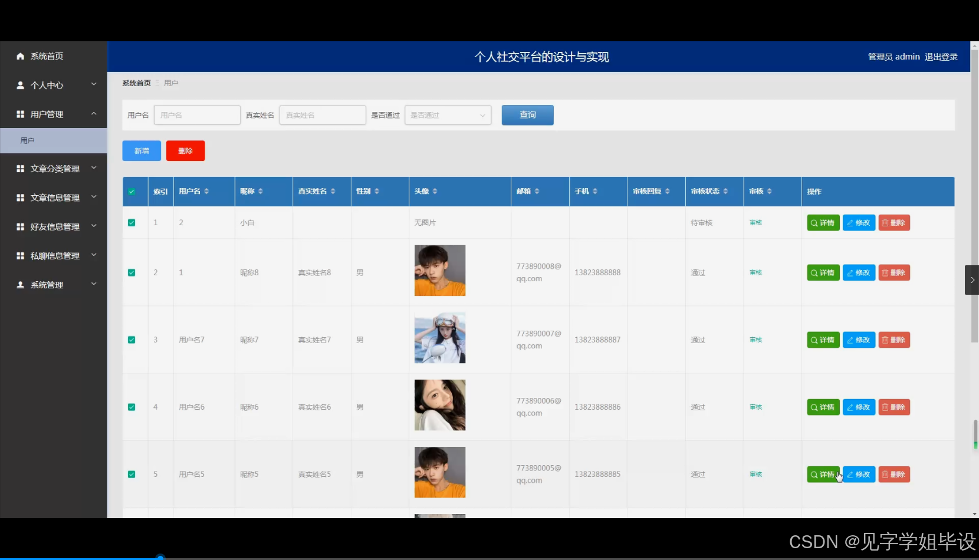Click the grid icon beside 文章信息管理
The width and height of the screenshot is (979, 560).
[x=20, y=197]
